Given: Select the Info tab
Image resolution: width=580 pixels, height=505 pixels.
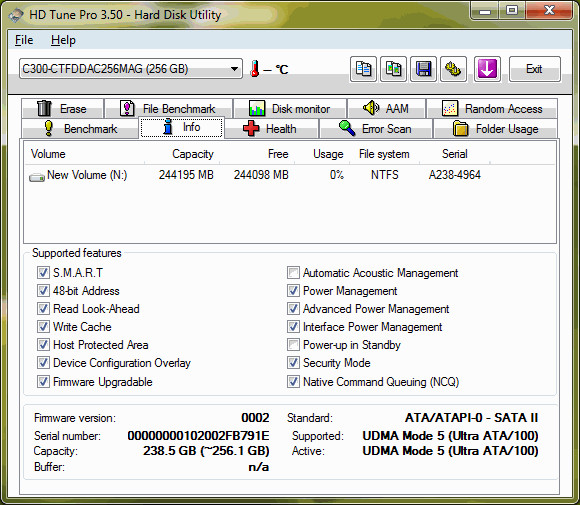Looking at the screenshot, I should tap(182, 127).
